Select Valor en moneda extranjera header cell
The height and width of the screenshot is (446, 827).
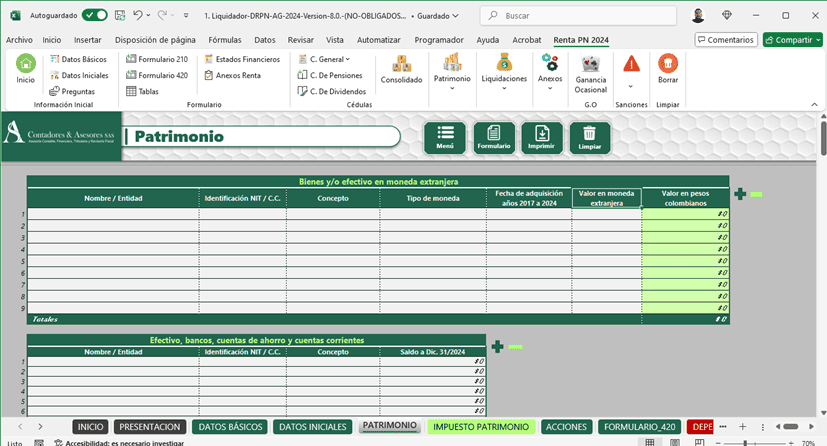pyautogui.click(x=607, y=198)
